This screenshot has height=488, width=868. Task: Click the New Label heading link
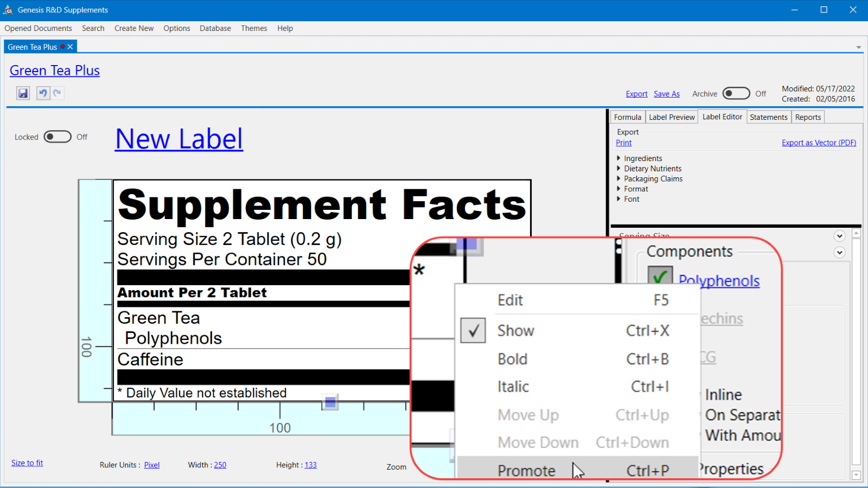(179, 139)
